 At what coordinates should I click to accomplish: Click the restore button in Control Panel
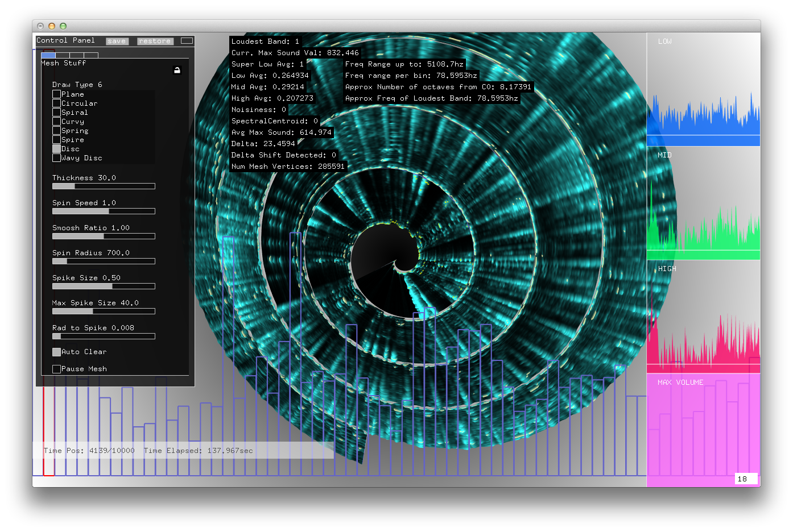[x=155, y=41]
